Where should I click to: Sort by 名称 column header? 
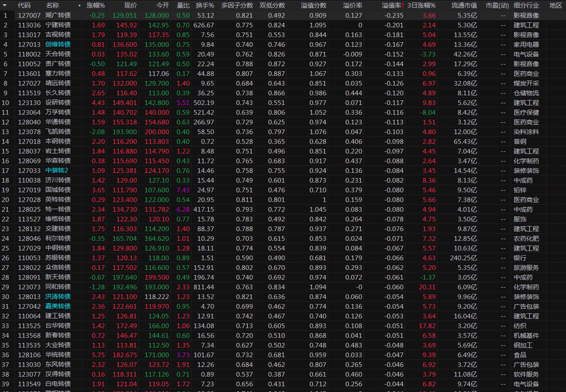[52, 5]
